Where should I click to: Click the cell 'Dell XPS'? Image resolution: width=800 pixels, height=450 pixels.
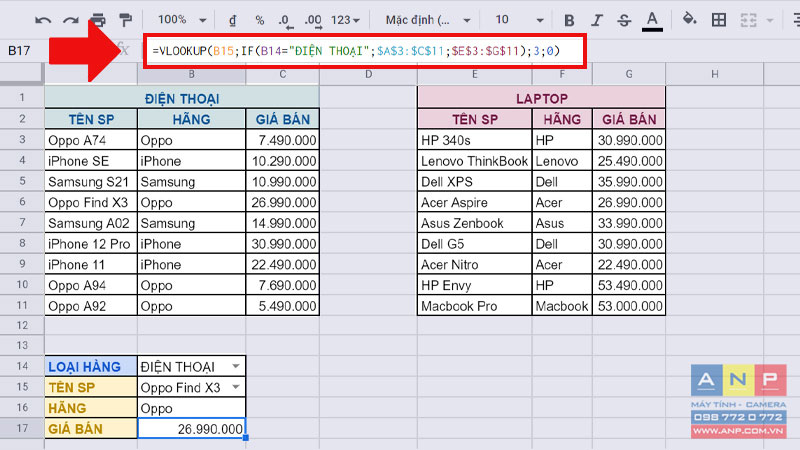pyautogui.click(x=475, y=182)
